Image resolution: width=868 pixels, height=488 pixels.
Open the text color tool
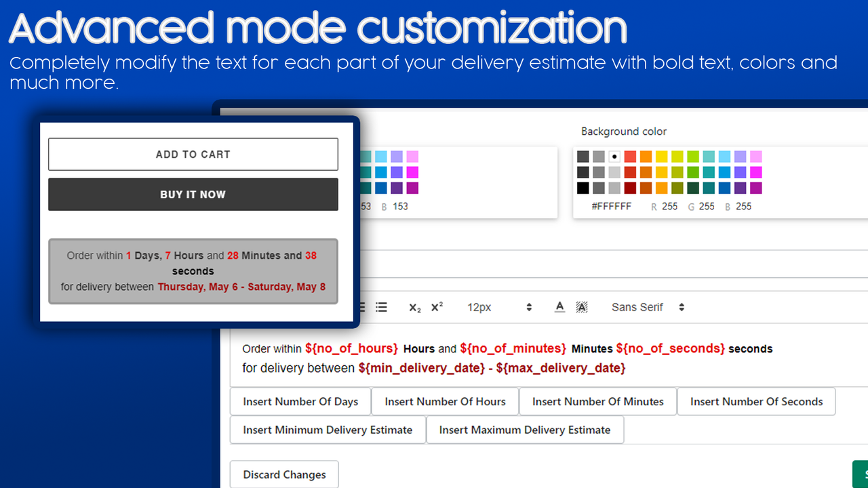[559, 306]
